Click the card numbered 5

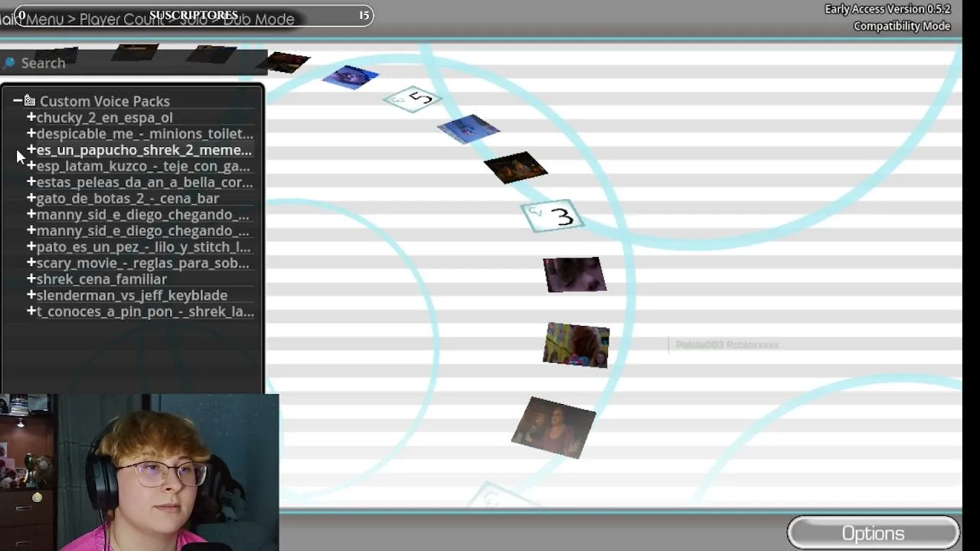413,99
